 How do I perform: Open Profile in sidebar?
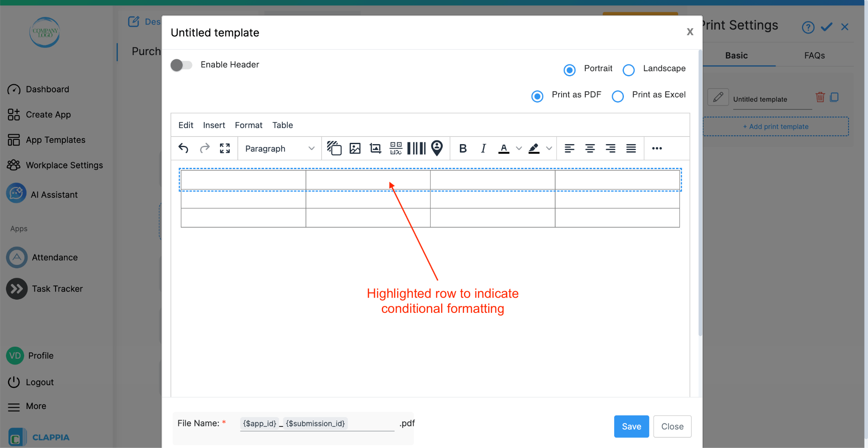click(30, 356)
